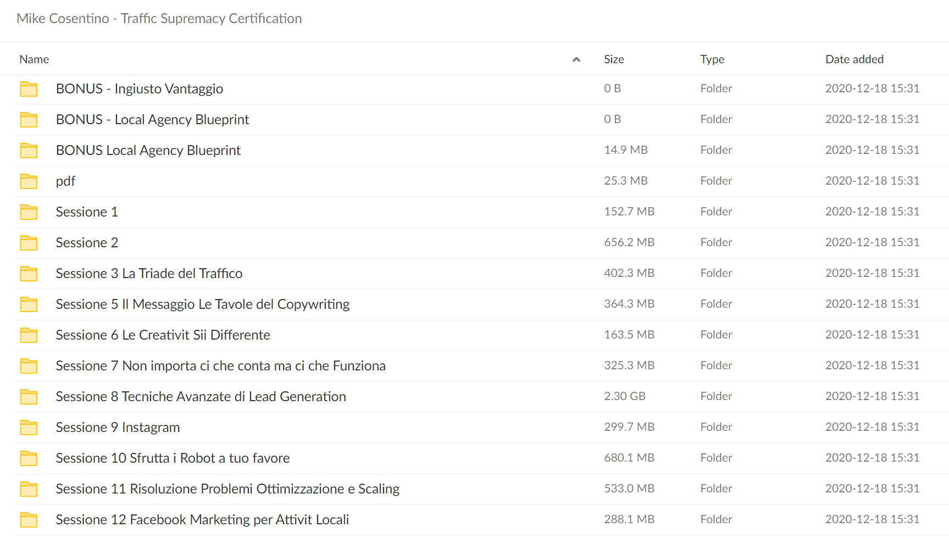The width and height of the screenshot is (949, 560).
Task: Open Sessione 6 Le Creativit Sii Differente
Action: [x=163, y=335]
